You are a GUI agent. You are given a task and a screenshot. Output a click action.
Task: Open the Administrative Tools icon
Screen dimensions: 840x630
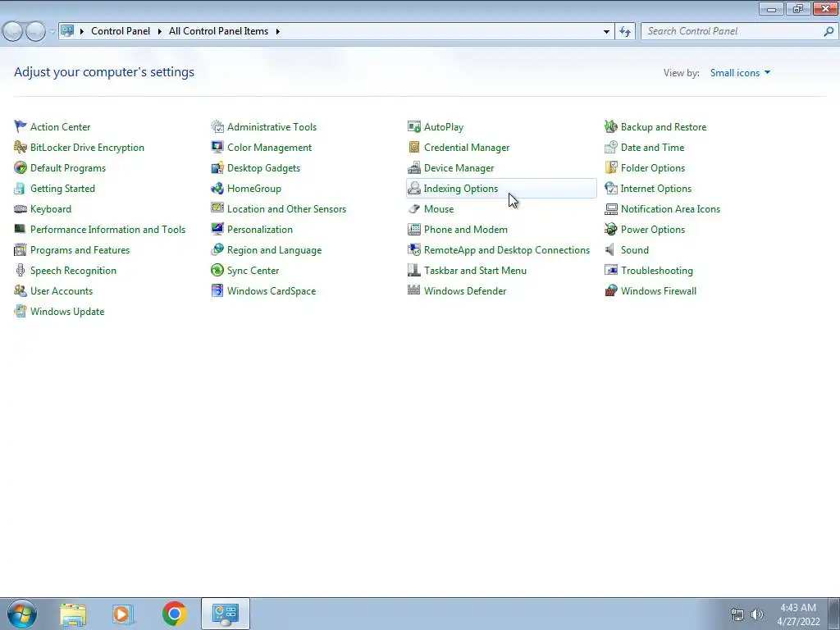(217, 126)
